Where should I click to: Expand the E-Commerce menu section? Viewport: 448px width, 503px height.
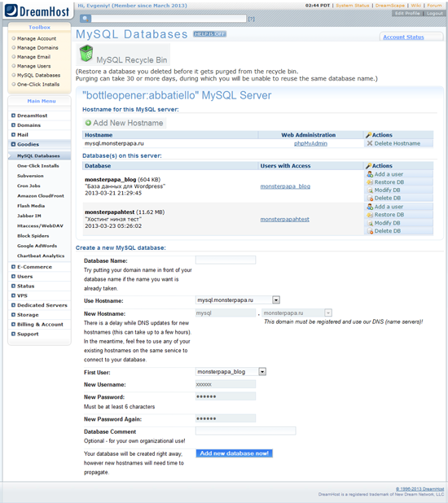pos(14,267)
